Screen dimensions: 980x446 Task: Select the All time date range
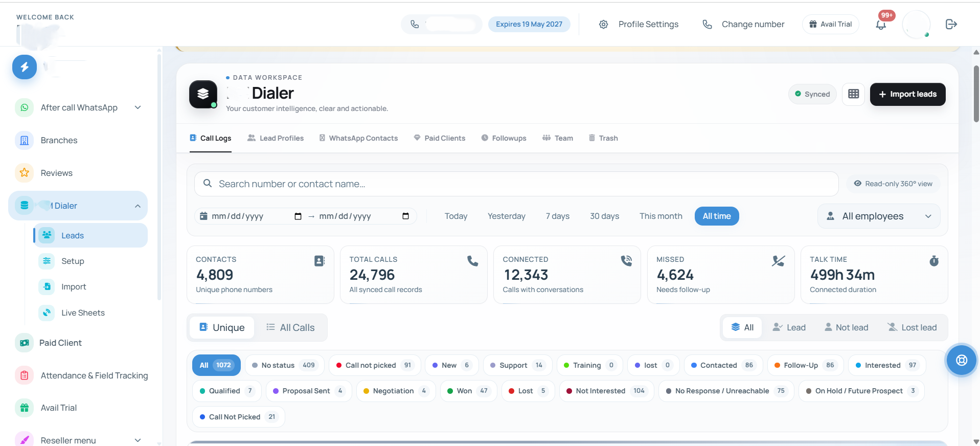(717, 216)
